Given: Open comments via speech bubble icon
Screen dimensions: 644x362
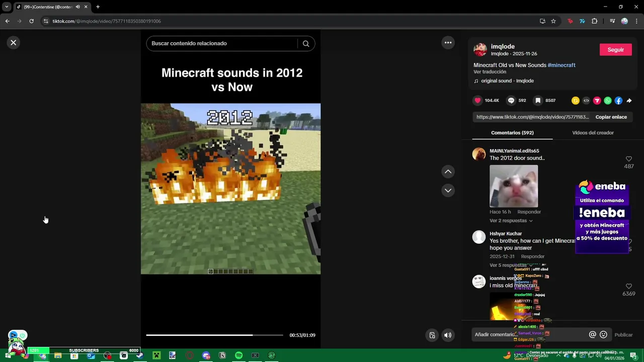Looking at the screenshot, I should pos(511,101).
